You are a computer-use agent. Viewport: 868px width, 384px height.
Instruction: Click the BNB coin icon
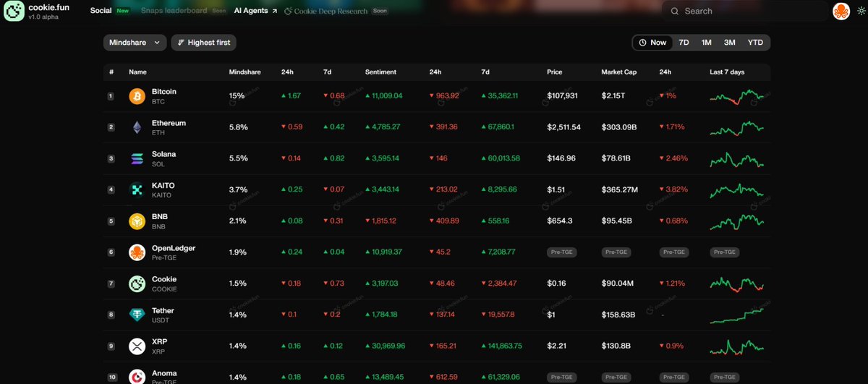click(x=137, y=221)
